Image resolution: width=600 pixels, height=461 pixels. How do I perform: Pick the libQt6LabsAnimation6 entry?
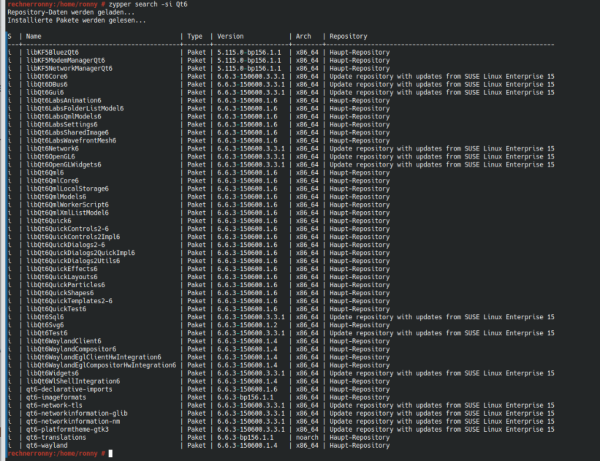pyautogui.click(x=64, y=101)
